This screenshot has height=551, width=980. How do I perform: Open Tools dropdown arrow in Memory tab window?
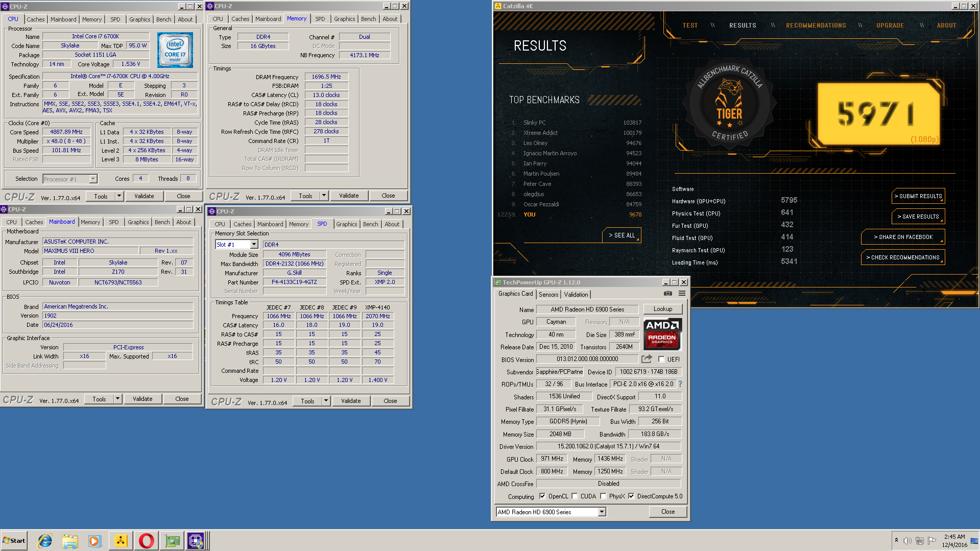click(324, 196)
